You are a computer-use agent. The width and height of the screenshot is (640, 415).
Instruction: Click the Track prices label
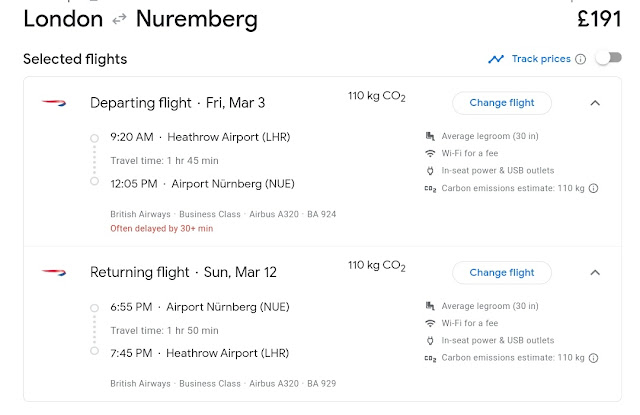540,59
